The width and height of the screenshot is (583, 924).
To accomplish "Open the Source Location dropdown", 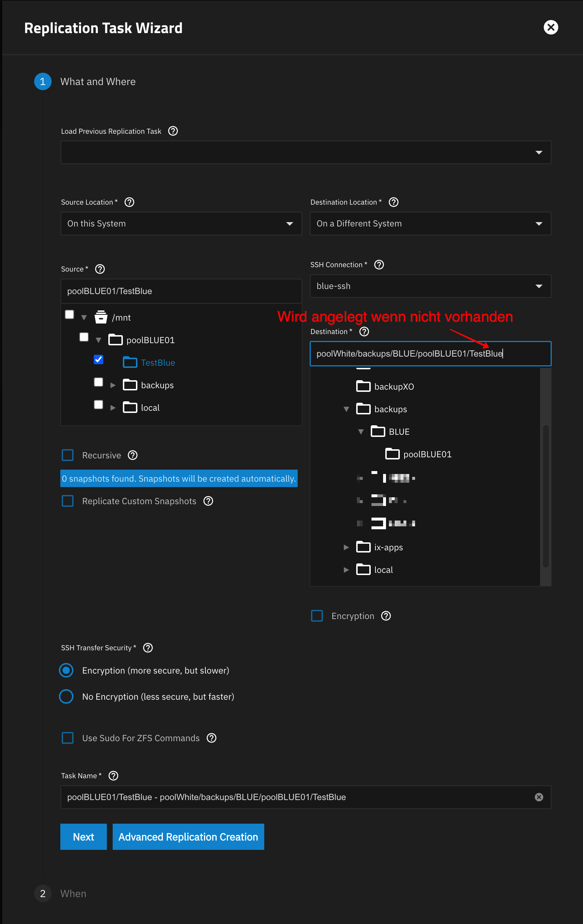I will click(x=181, y=224).
